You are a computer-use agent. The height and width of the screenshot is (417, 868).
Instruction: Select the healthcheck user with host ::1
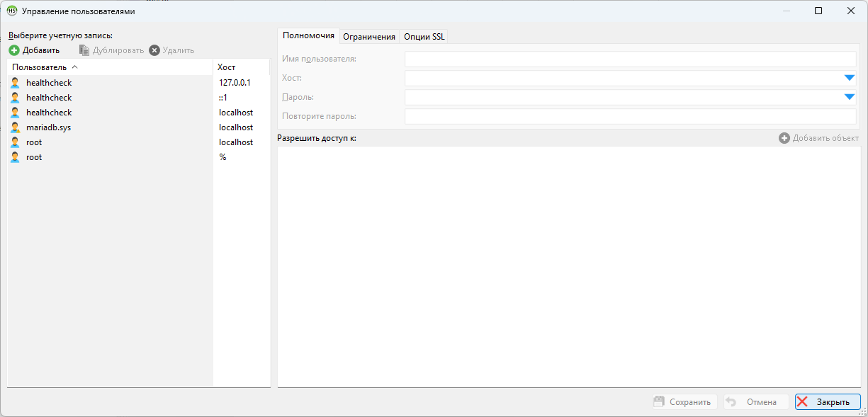pos(49,98)
